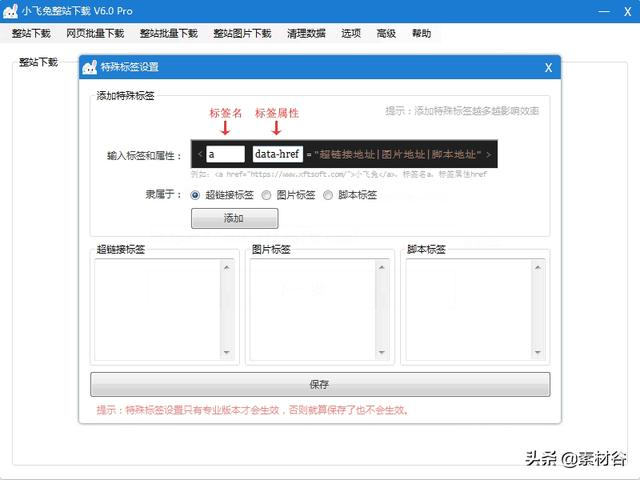Click the rabbit icon in 特殊标签设置 dialog title
Viewport: 640px width, 480px height.
point(89,67)
